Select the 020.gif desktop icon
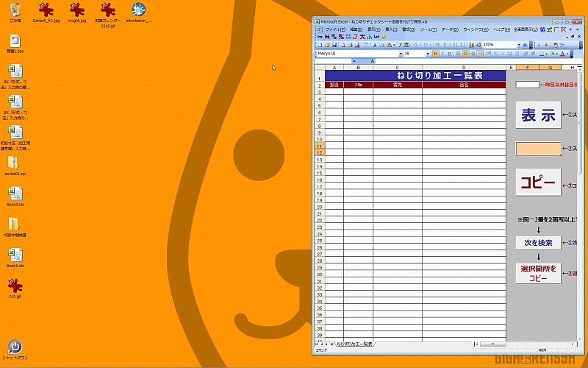This screenshot has height=368, width=588. (15, 288)
